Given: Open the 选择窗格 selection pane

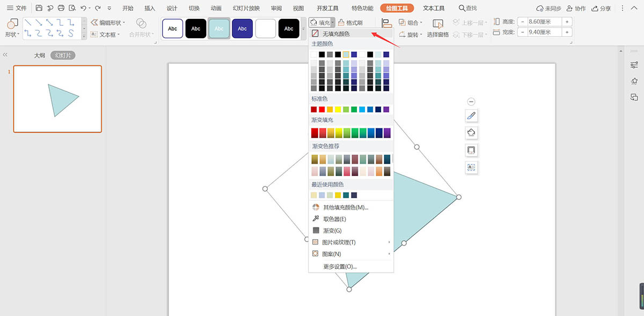Looking at the screenshot, I should click(438, 28).
